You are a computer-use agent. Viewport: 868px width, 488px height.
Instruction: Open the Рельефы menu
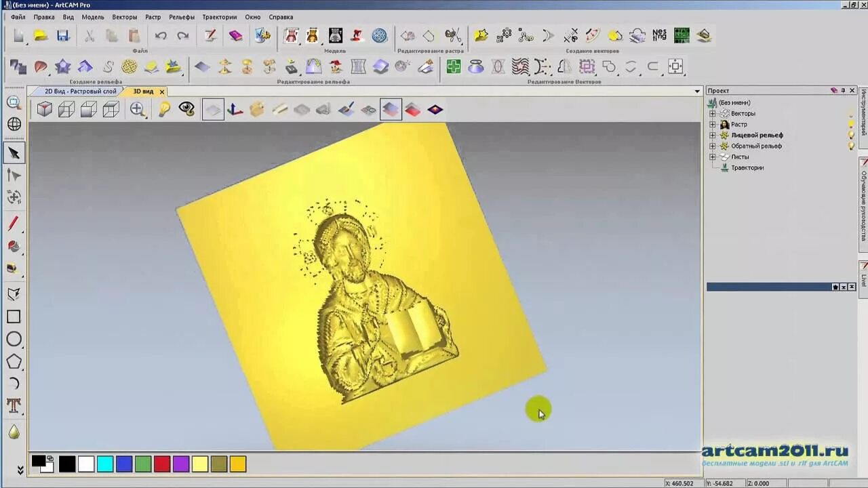pos(182,17)
